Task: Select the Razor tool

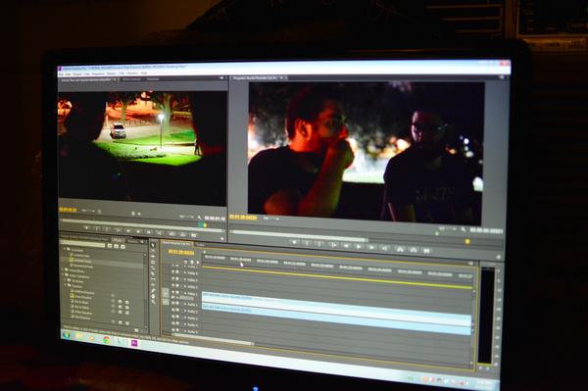Action: click(x=153, y=273)
